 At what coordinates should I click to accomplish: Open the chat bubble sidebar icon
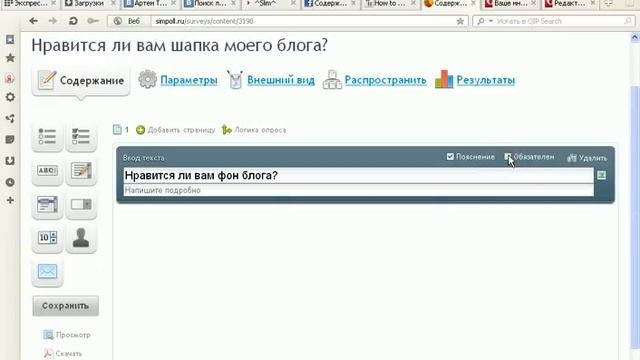pos(10,140)
